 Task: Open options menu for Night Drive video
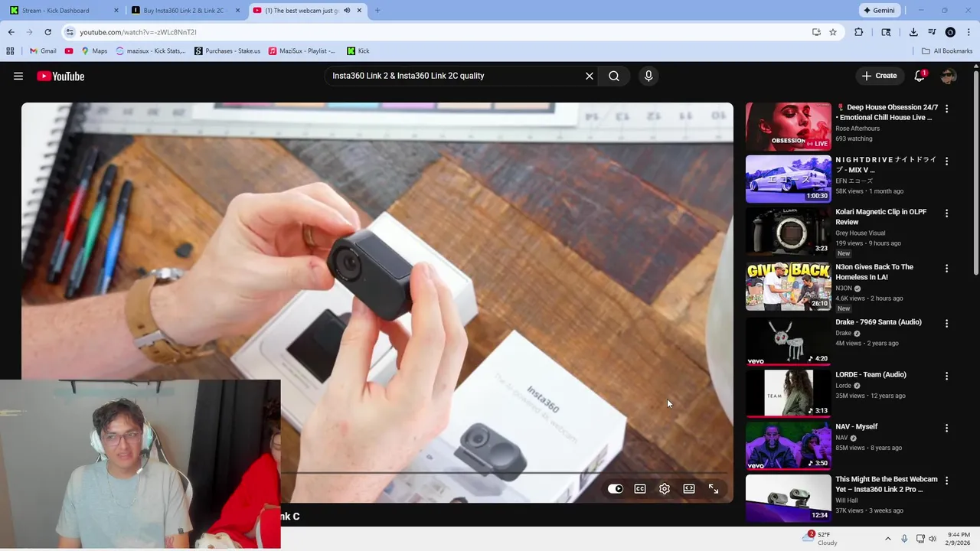[x=946, y=161]
